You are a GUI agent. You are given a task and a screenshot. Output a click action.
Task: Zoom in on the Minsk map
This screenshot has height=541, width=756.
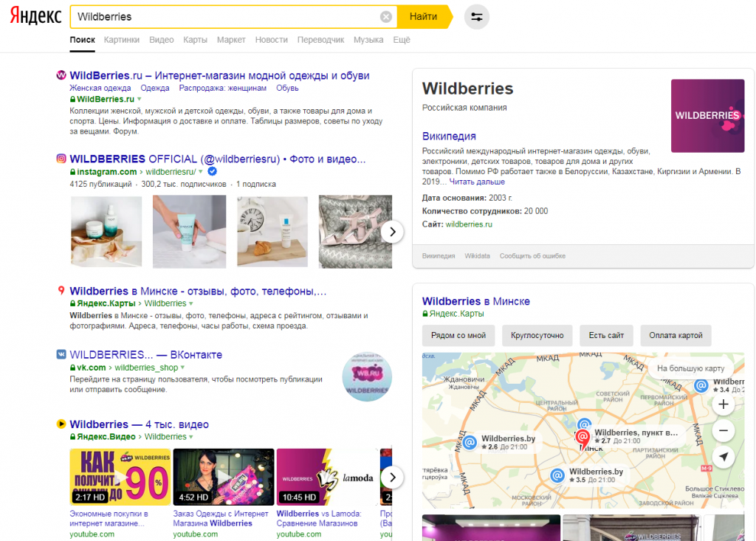(724, 404)
